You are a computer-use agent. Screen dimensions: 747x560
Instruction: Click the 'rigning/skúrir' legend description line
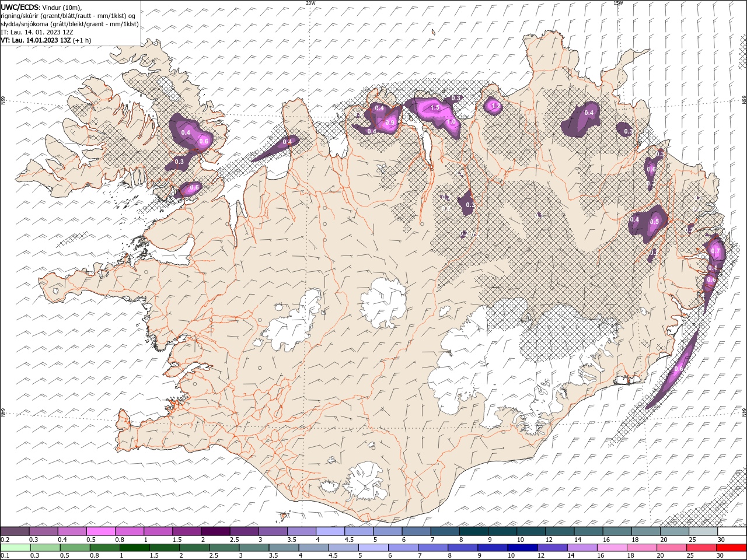tap(69, 16)
